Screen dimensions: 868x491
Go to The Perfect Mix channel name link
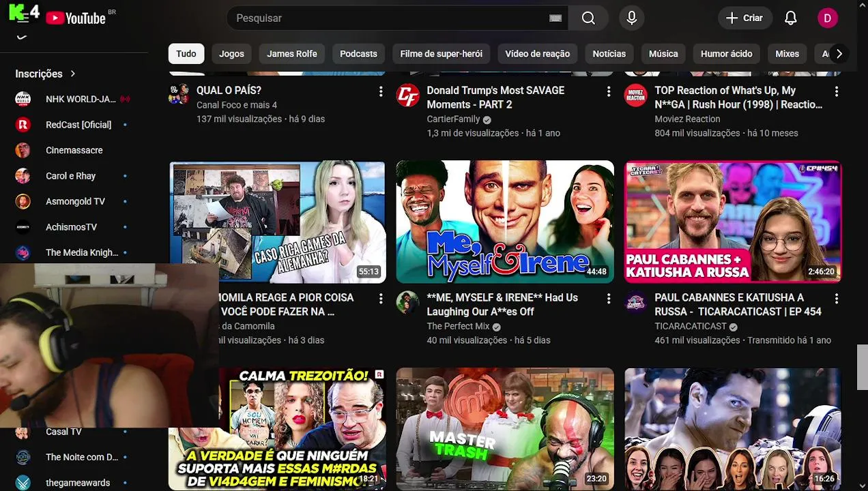click(458, 327)
